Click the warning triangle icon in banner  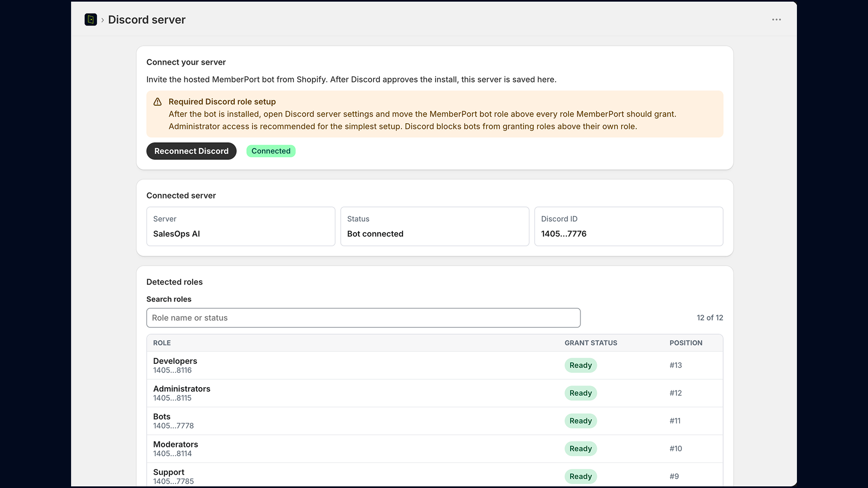pos(157,102)
